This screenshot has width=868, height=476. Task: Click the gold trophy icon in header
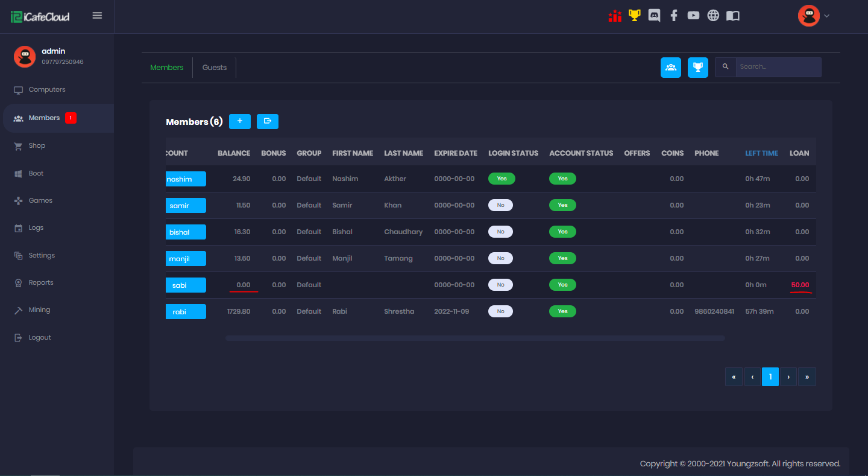[x=634, y=16]
